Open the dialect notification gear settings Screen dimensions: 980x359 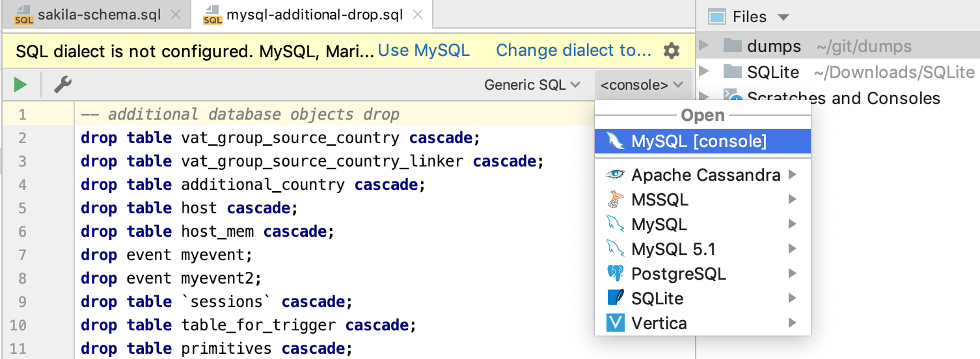(x=672, y=51)
